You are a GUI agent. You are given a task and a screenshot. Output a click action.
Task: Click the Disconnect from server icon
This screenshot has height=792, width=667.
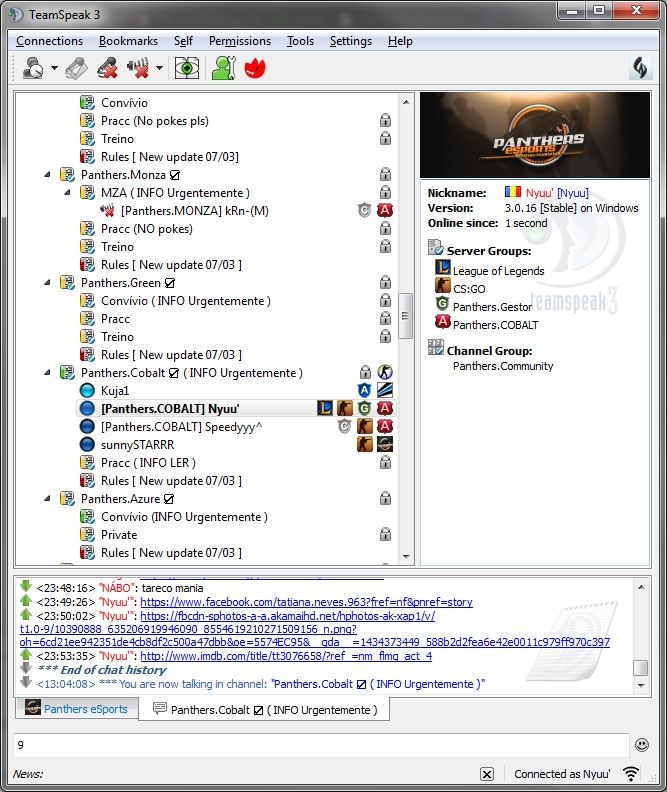[77, 68]
